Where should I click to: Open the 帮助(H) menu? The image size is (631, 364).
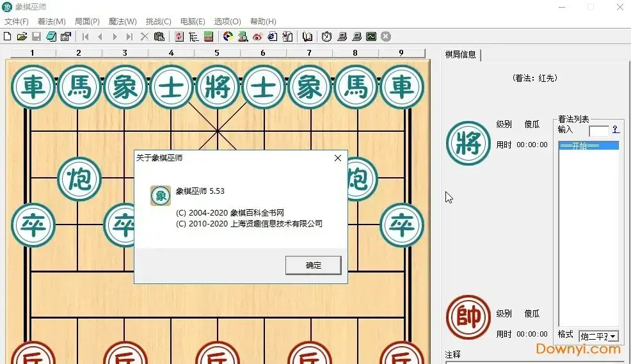coord(263,21)
